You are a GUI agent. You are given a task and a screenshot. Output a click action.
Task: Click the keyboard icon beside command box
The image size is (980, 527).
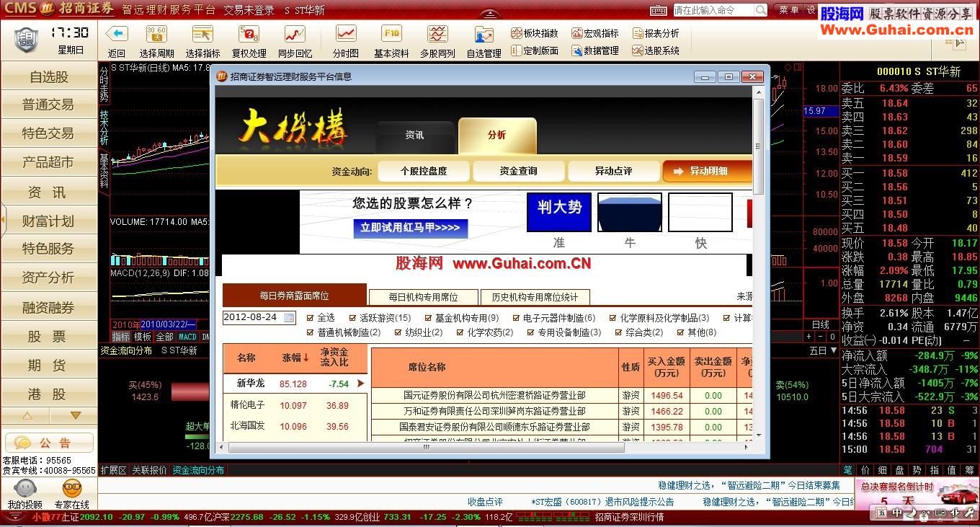pos(659,10)
